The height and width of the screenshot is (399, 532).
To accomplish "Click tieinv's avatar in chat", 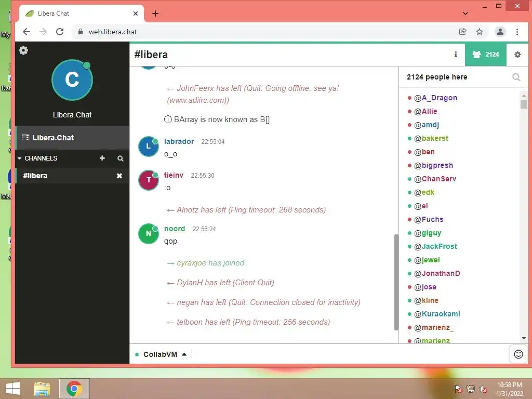I will (148, 180).
